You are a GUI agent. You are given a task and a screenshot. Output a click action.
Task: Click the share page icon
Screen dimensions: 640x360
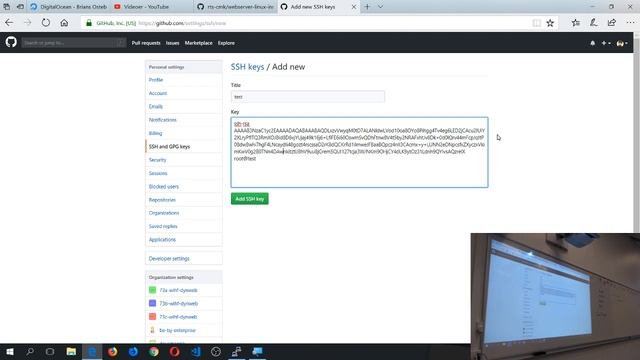611,23
